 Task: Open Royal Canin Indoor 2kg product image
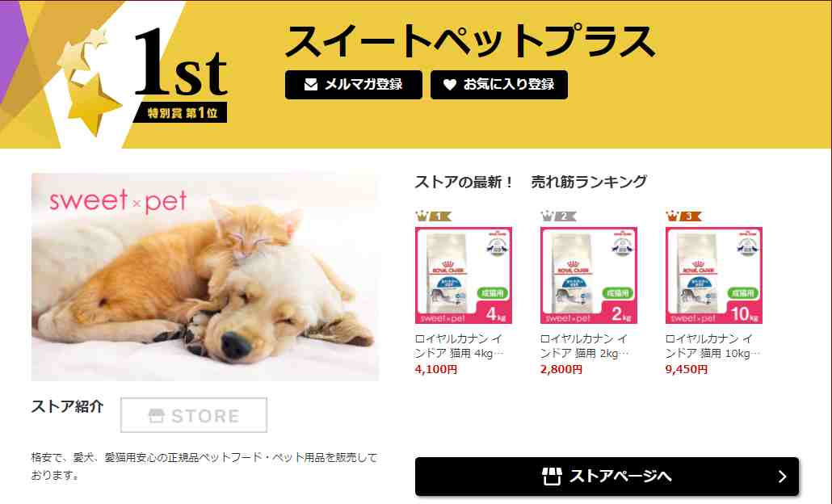pyautogui.click(x=589, y=275)
